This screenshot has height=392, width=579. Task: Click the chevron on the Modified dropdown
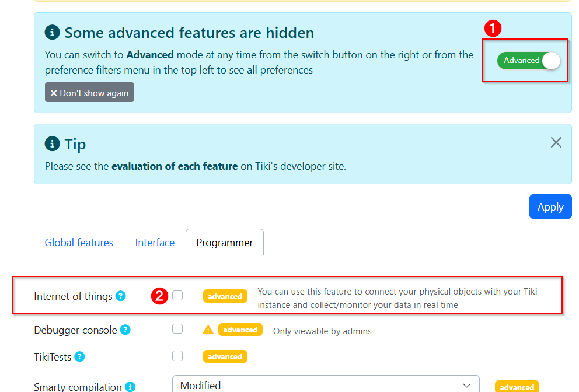point(467,386)
